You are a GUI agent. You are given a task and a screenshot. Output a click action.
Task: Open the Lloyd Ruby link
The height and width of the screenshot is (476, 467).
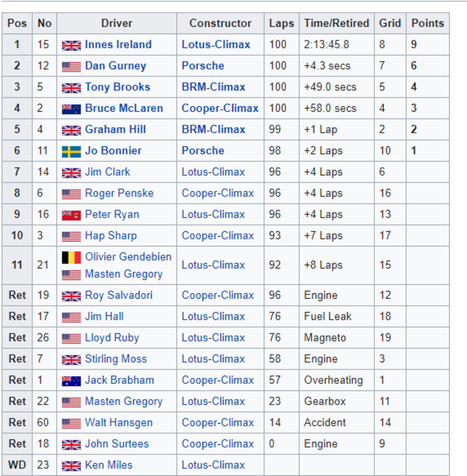coord(112,338)
